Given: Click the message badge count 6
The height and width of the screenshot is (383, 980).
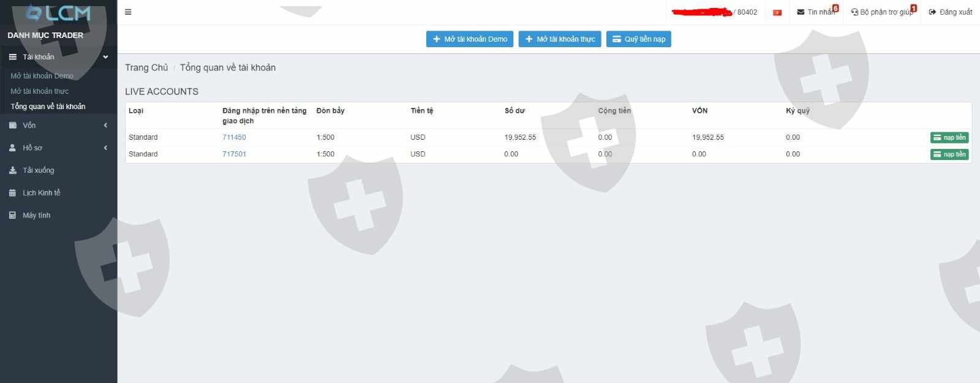Looking at the screenshot, I should (x=835, y=8).
